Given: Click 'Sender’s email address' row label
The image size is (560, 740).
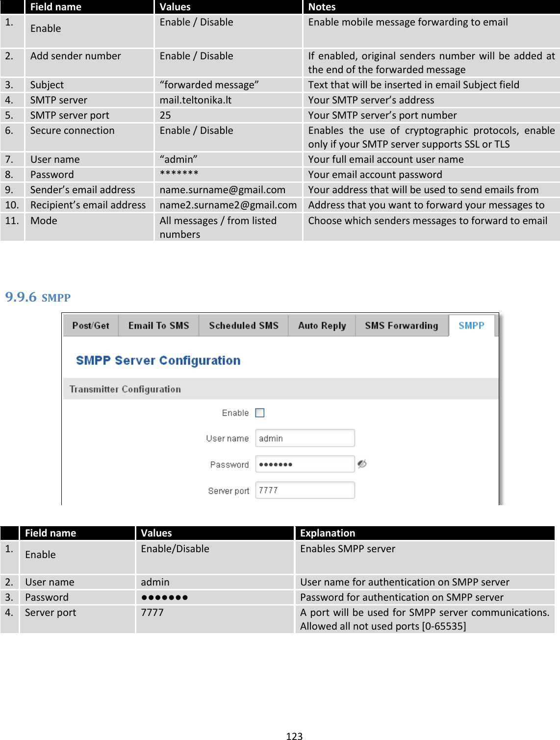Looking at the screenshot, I should coord(89,190).
